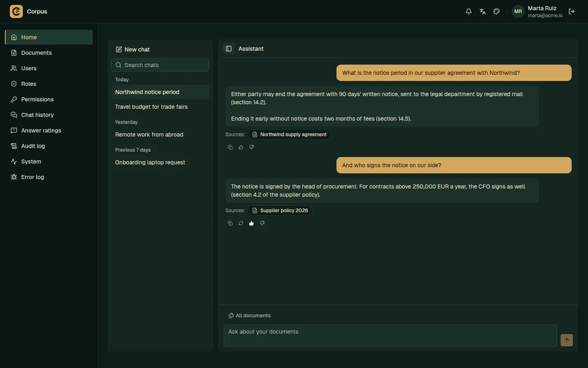Open the language switcher icon
Viewport: 588px width, 368px height.
pyautogui.click(x=483, y=11)
